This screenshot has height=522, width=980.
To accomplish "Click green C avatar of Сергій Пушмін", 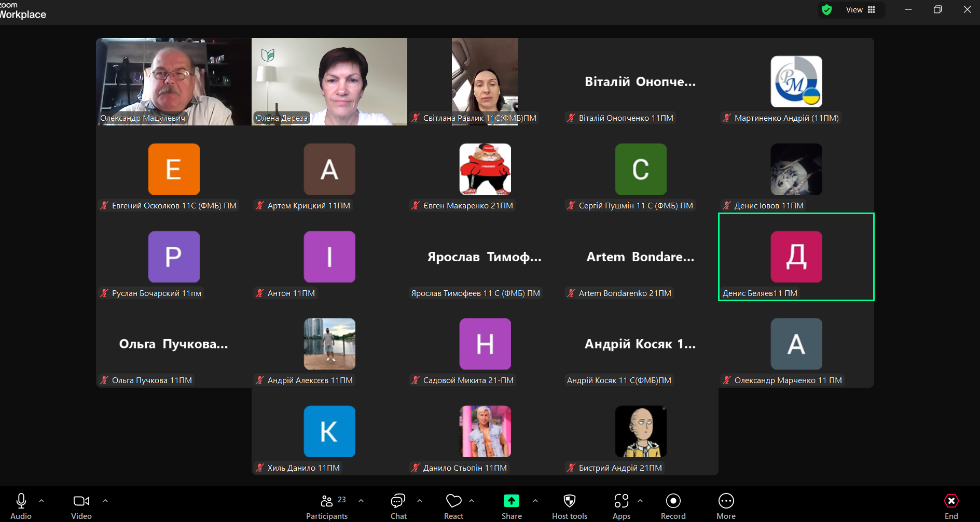I will pyautogui.click(x=641, y=170).
